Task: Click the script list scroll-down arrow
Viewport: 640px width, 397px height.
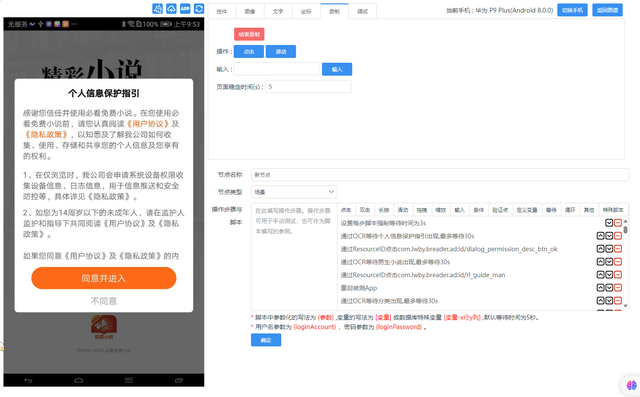Action: pyautogui.click(x=625, y=306)
